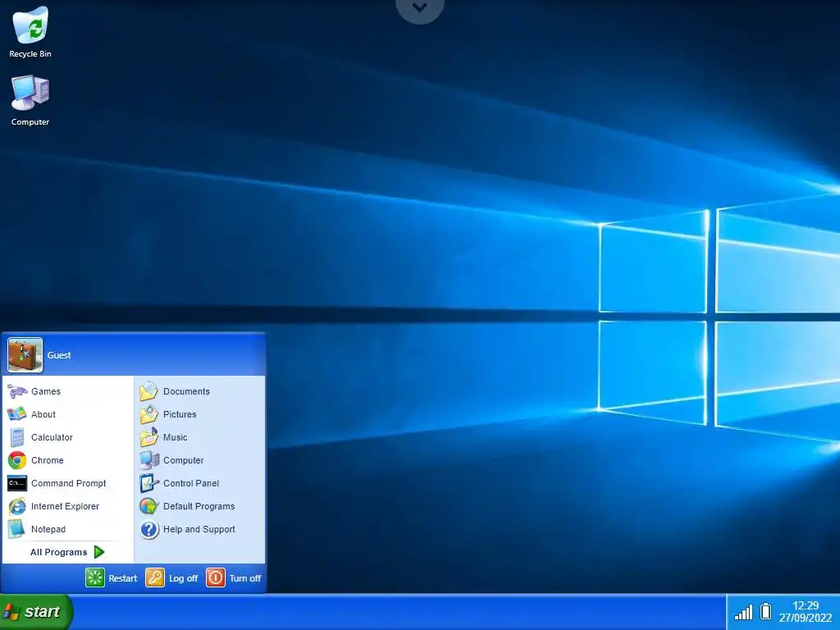Image resolution: width=840 pixels, height=630 pixels.
Task: Click the green start button
Action: [x=35, y=612]
